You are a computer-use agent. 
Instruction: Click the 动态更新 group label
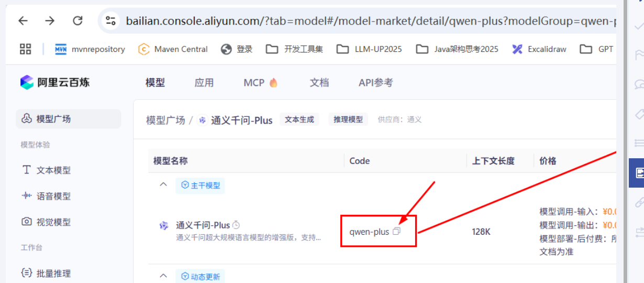click(200, 276)
